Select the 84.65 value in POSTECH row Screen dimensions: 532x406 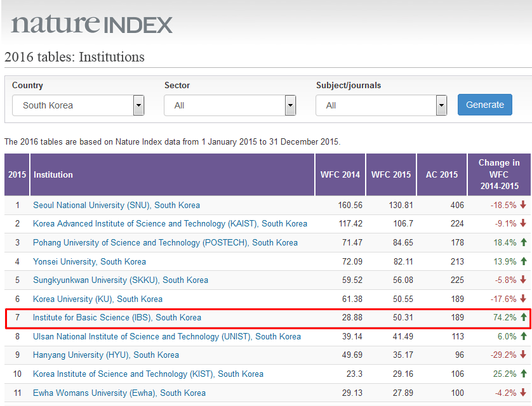(402, 243)
